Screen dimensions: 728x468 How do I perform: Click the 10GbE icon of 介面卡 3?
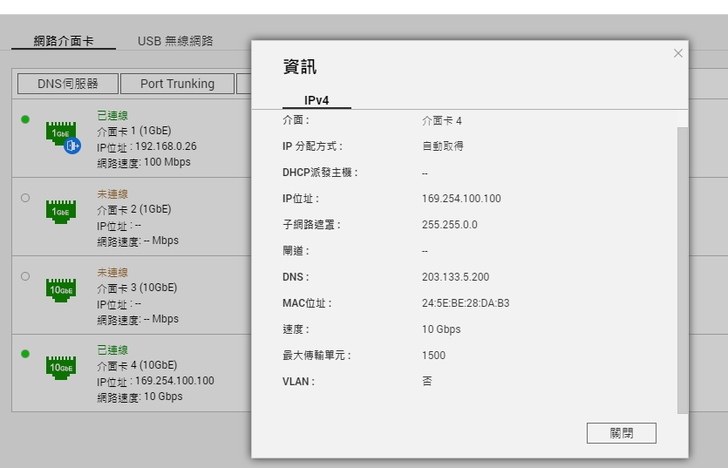pos(61,290)
